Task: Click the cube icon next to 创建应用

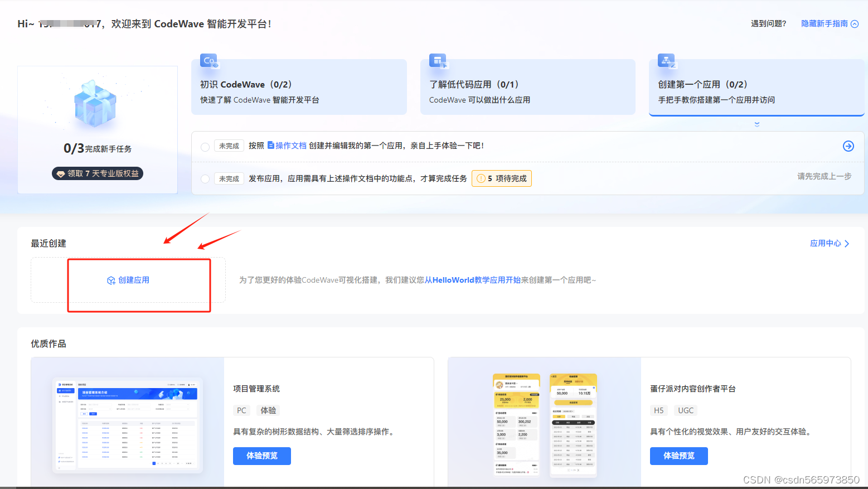Action: point(111,280)
